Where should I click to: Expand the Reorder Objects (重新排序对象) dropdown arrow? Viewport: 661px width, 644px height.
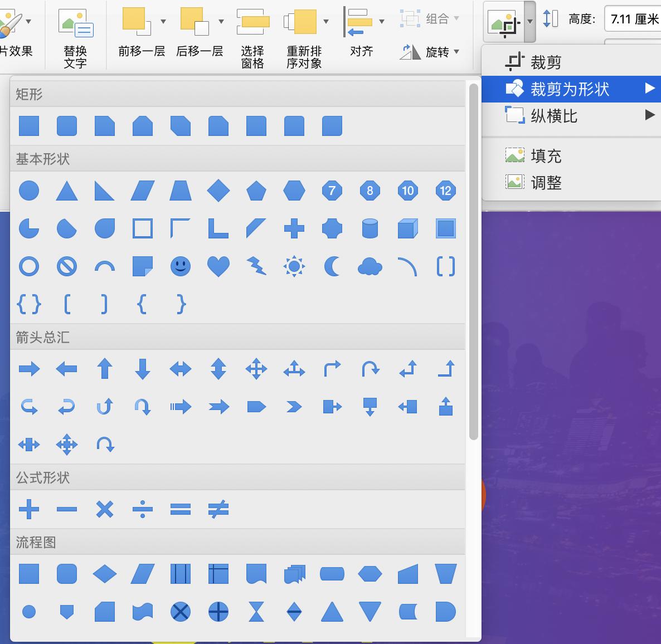pos(326,21)
